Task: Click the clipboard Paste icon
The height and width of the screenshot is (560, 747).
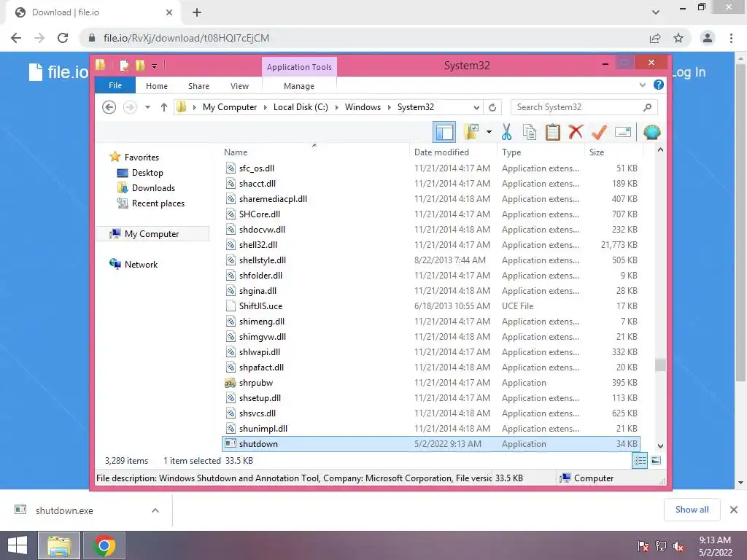Action: pos(553,132)
